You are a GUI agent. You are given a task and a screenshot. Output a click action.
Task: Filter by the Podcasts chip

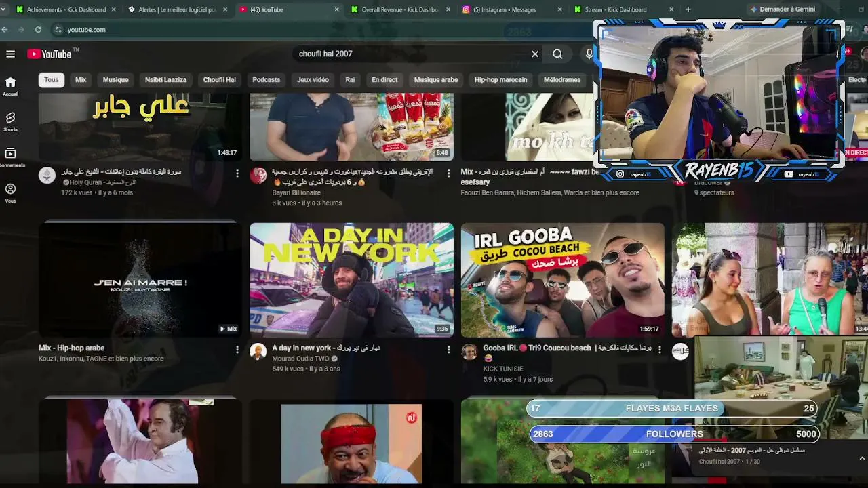267,80
